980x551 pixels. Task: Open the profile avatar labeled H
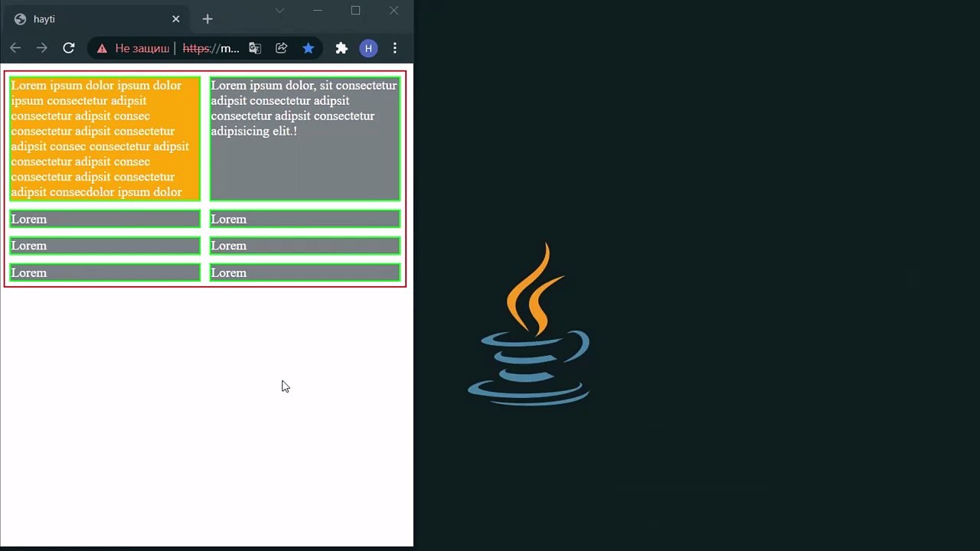pyautogui.click(x=368, y=48)
